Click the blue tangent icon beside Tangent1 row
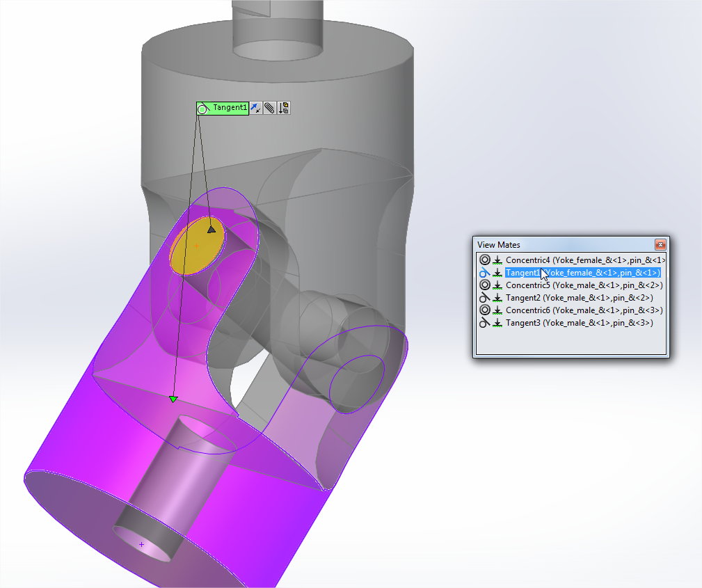Screen dimensions: 702x588 coord(485,273)
